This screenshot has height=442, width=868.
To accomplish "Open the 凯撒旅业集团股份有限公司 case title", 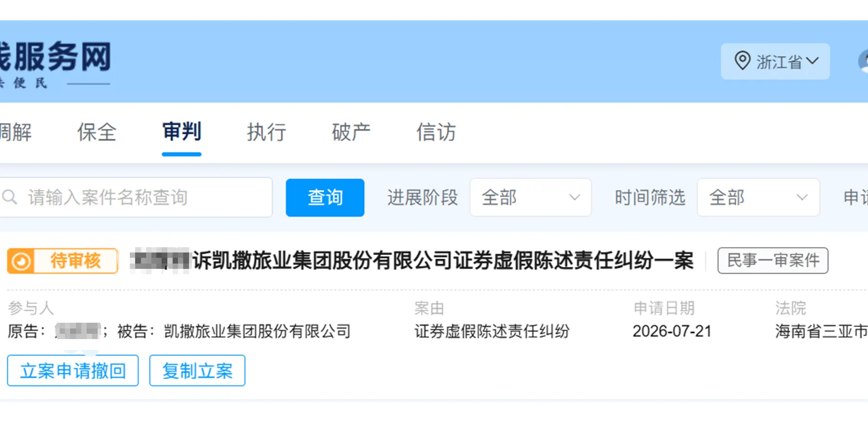I will 412,261.
